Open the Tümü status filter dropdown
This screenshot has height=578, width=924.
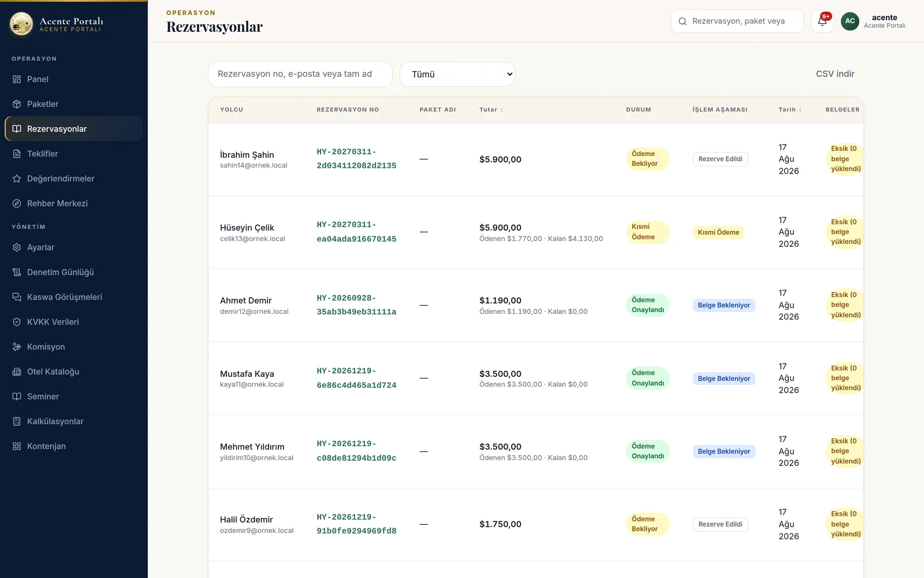[457, 74]
